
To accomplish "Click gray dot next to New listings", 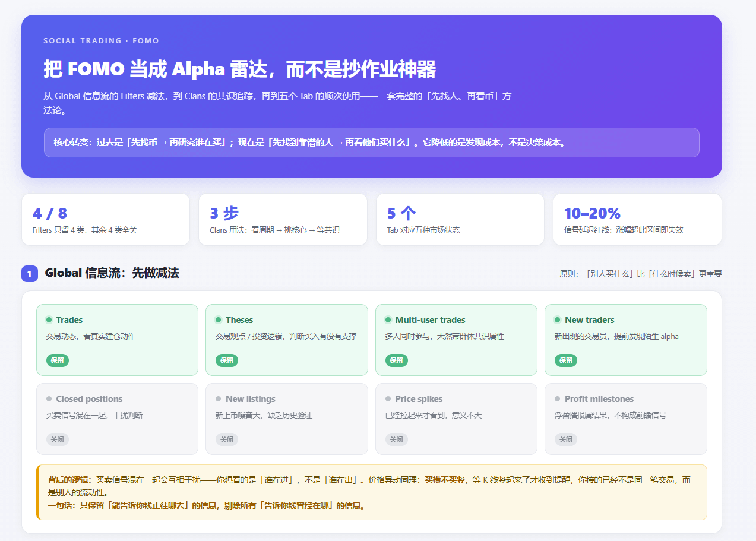I will coord(219,399).
